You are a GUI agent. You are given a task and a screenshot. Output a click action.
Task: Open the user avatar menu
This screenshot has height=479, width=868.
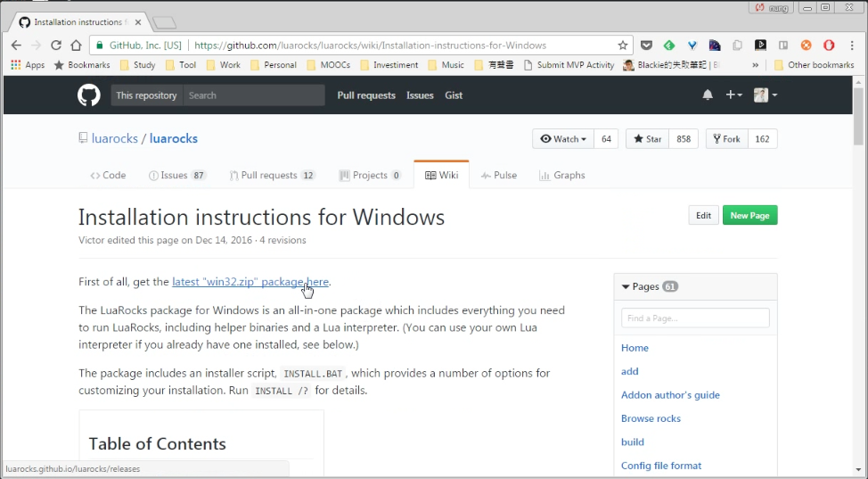(x=766, y=95)
